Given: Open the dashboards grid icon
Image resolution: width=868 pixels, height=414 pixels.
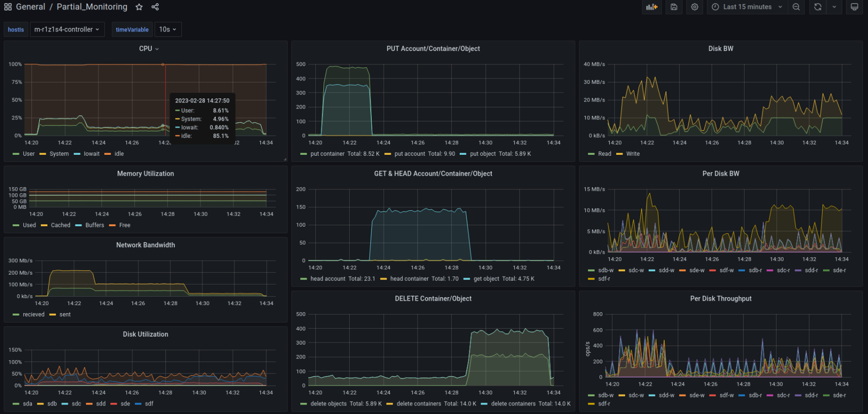Looking at the screenshot, I should point(8,7).
